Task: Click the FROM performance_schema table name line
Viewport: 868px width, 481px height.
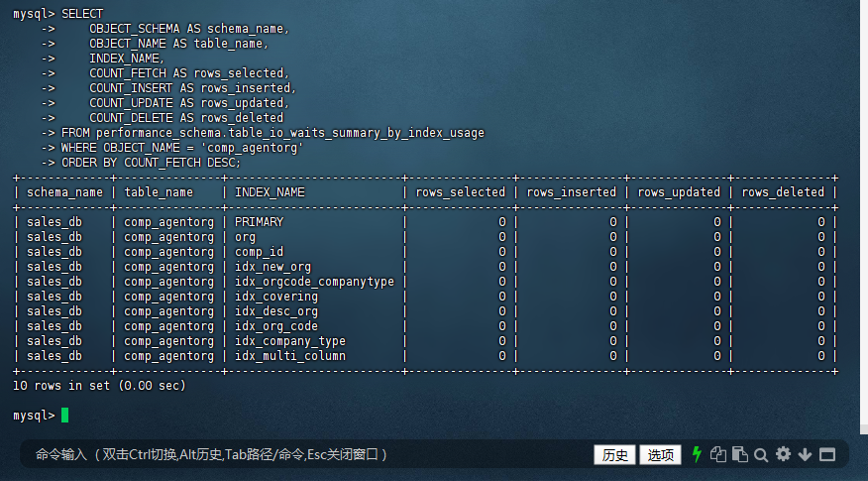Action: point(272,133)
